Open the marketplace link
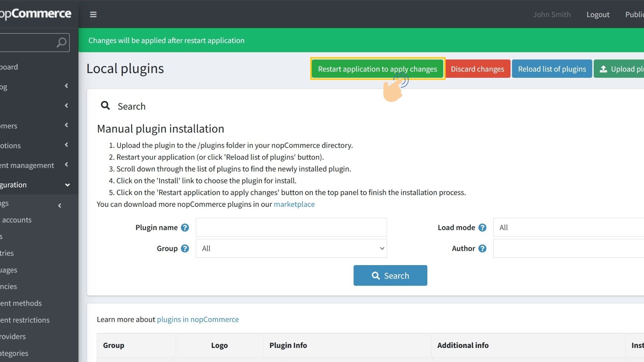 point(294,204)
